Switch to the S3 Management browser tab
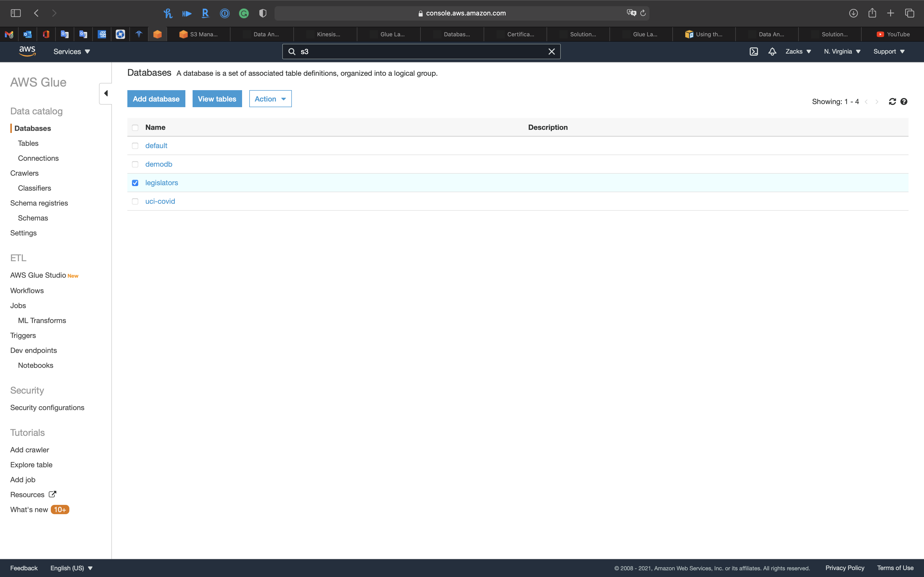 pos(199,34)
